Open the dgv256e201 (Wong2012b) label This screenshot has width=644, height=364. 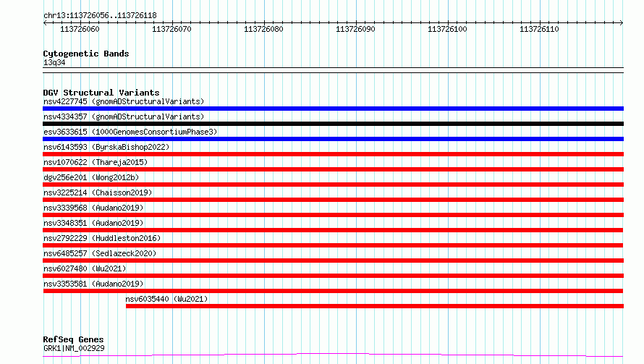click(x=91, y=177)
